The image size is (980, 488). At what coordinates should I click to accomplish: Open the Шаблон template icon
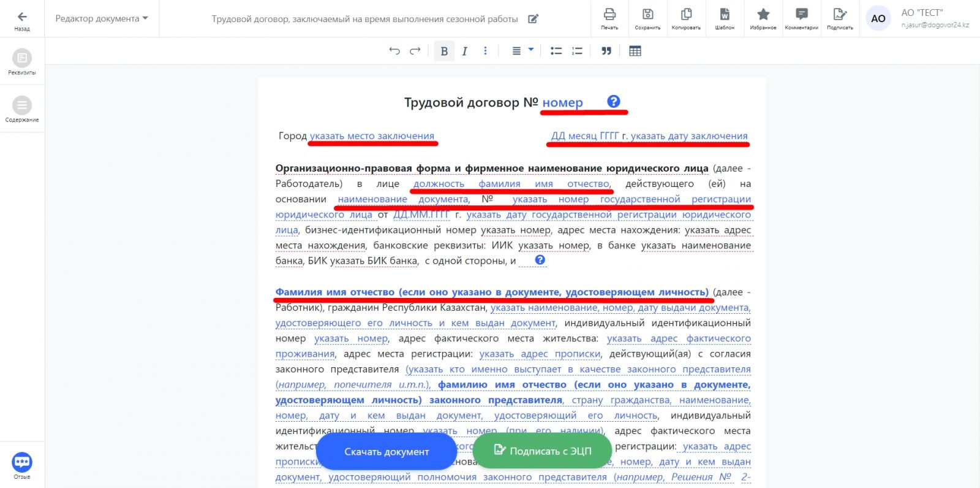(725, 18)
